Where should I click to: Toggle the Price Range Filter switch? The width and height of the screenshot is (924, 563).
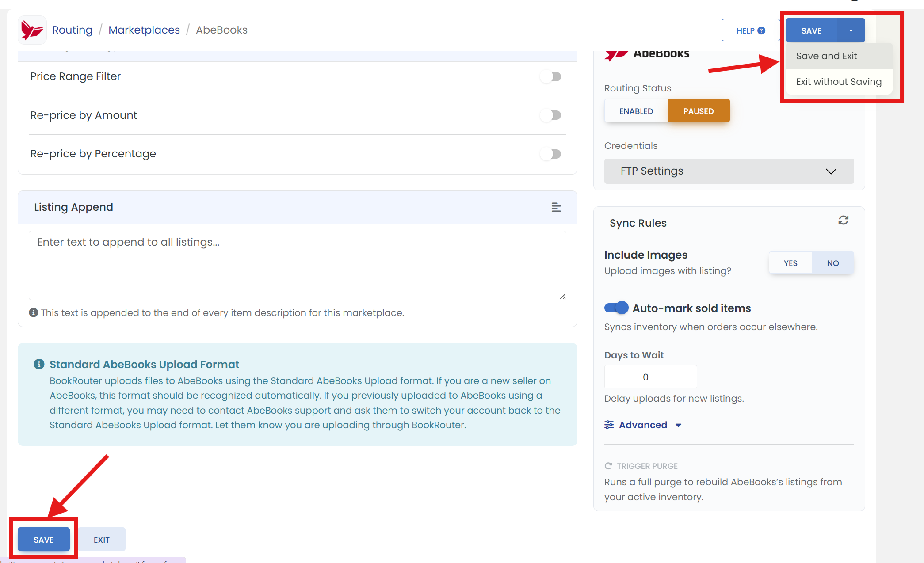click(551, 76)
